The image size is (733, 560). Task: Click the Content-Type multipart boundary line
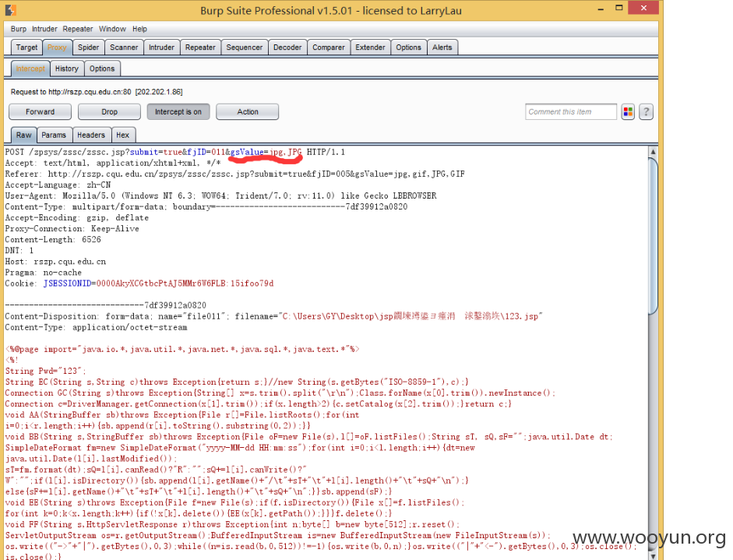point(206,206)
